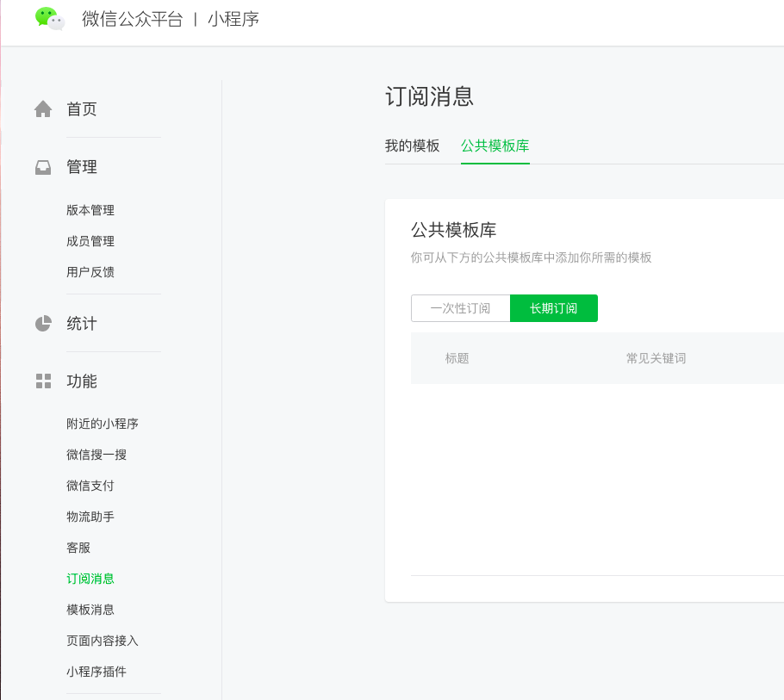This screenshot has width=784, height=700.
Task: Click the 标题 column header
Action: click(457, 358)
